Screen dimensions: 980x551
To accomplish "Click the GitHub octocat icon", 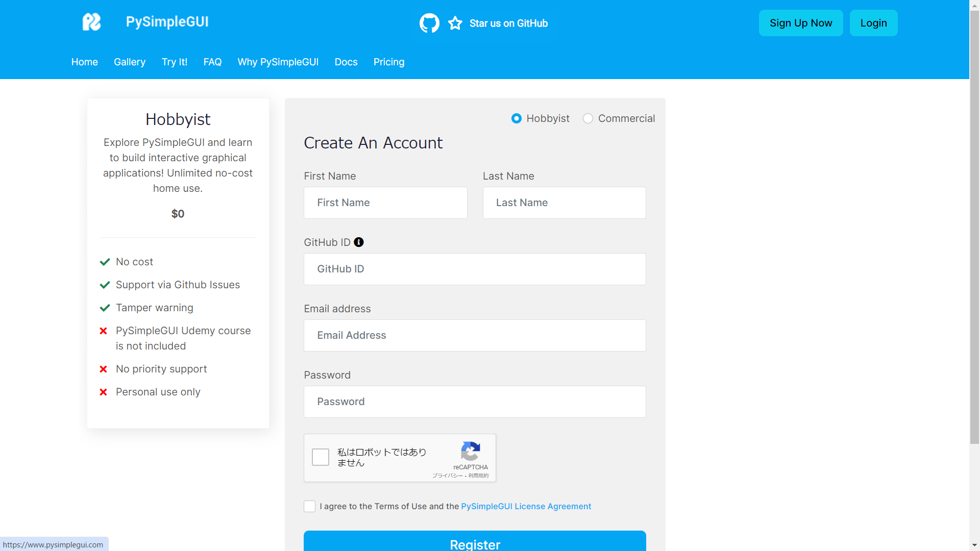I will tap(429, 23).
